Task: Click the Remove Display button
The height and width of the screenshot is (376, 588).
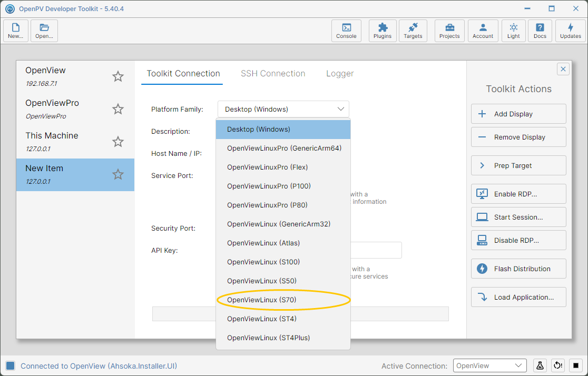Action: click(518, 137)
